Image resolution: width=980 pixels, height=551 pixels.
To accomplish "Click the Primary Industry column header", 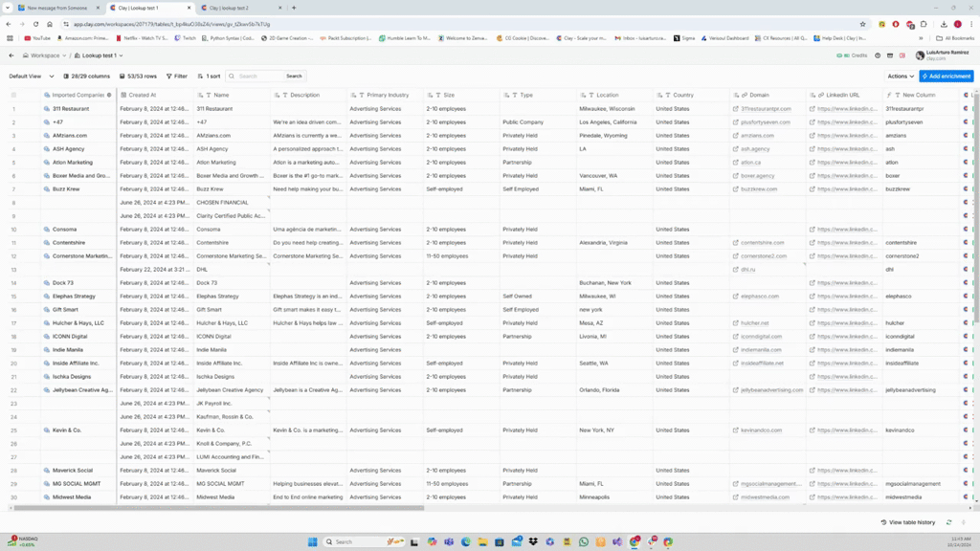I will 387,95.
